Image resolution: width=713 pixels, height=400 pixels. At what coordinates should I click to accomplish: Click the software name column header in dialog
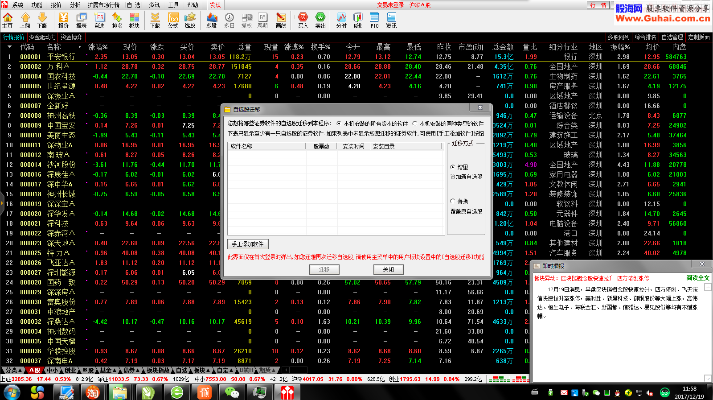(267, 146)
